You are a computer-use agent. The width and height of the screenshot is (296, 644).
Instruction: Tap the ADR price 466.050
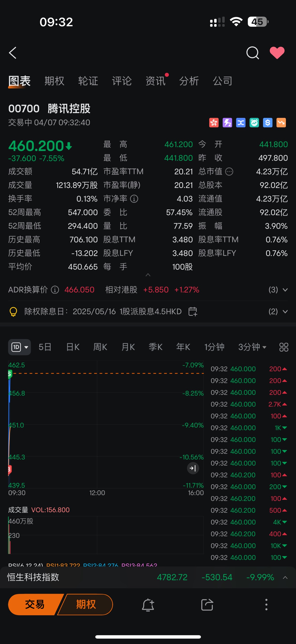79,290
